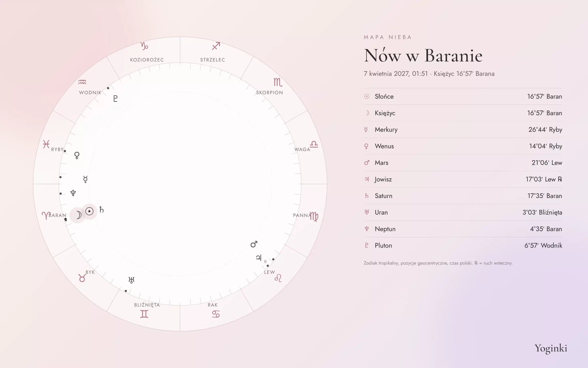The image size is (588, 368).
Task: Click the Pisces glyph beside RYBY
Action: coord(46,144)
